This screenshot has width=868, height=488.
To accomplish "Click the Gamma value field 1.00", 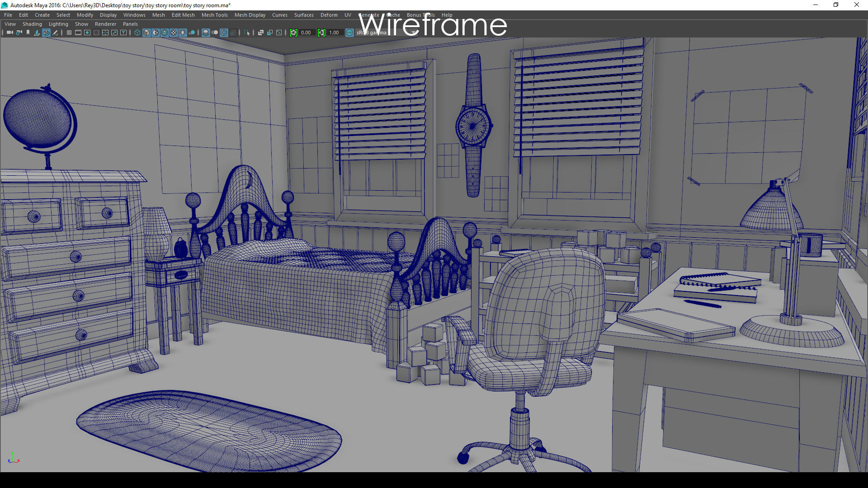I will point(335,33).
